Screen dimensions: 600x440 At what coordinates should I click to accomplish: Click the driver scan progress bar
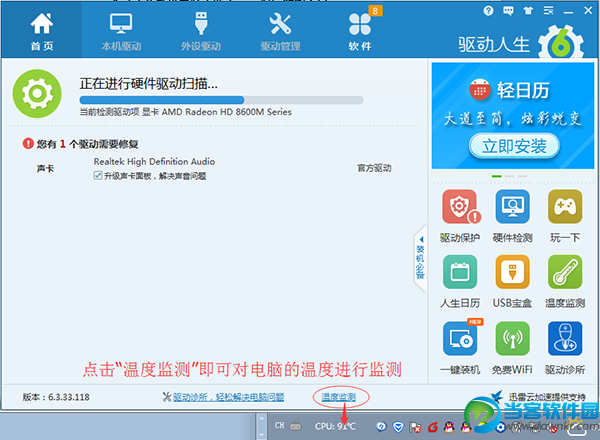tap(221, 100)
